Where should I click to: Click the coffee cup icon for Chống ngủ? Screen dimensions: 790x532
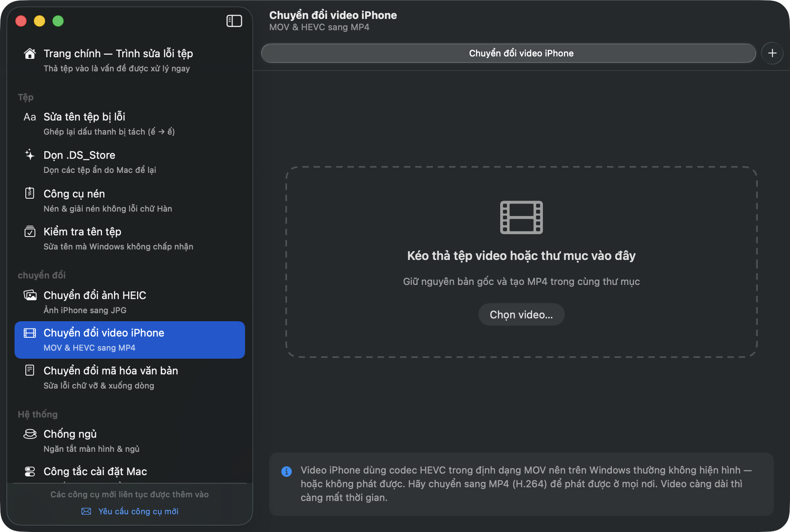point(30,434)
